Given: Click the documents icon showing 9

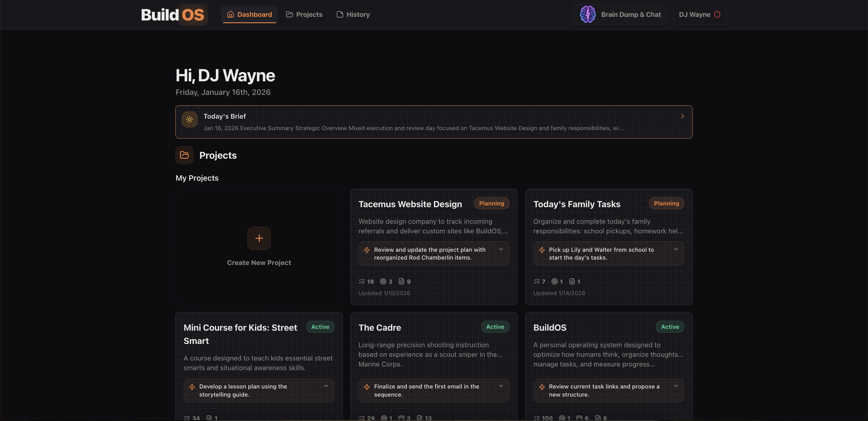Looking at the screenshot, I should [x=401, y=282].
